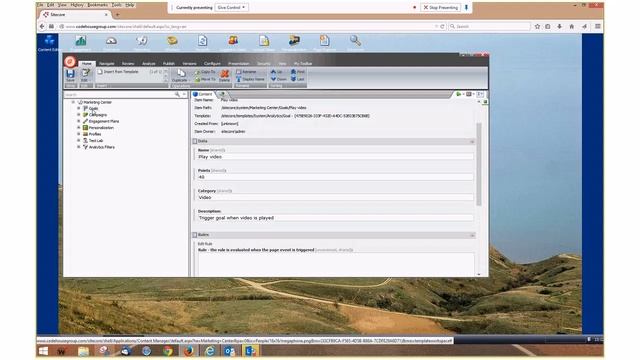
Task: Expand the Campaigns tree node
Action: point(79,115)
